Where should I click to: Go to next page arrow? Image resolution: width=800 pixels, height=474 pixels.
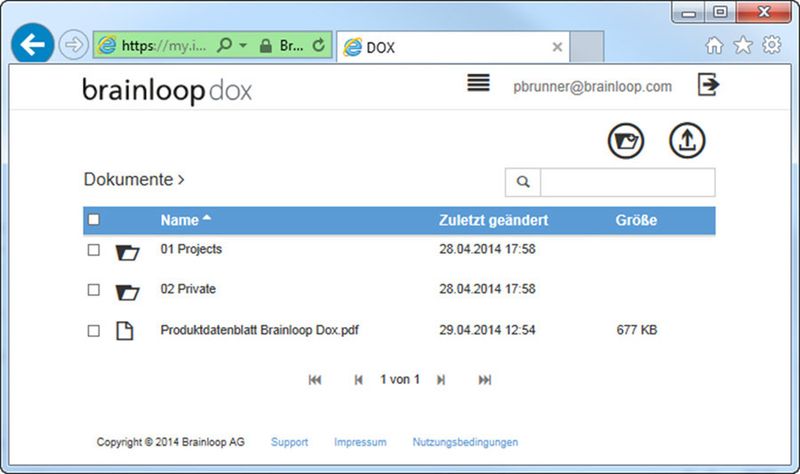point(441,380)
